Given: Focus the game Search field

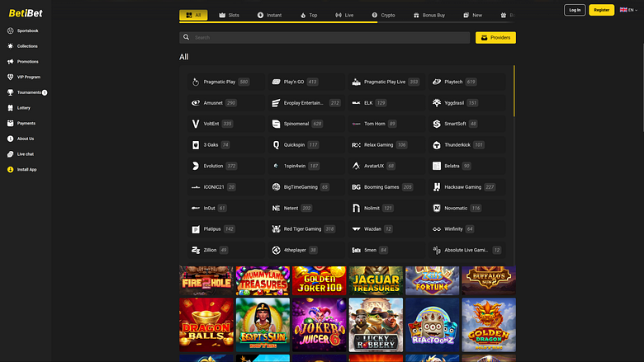Looking at the screenshot, I should point(324,38).
